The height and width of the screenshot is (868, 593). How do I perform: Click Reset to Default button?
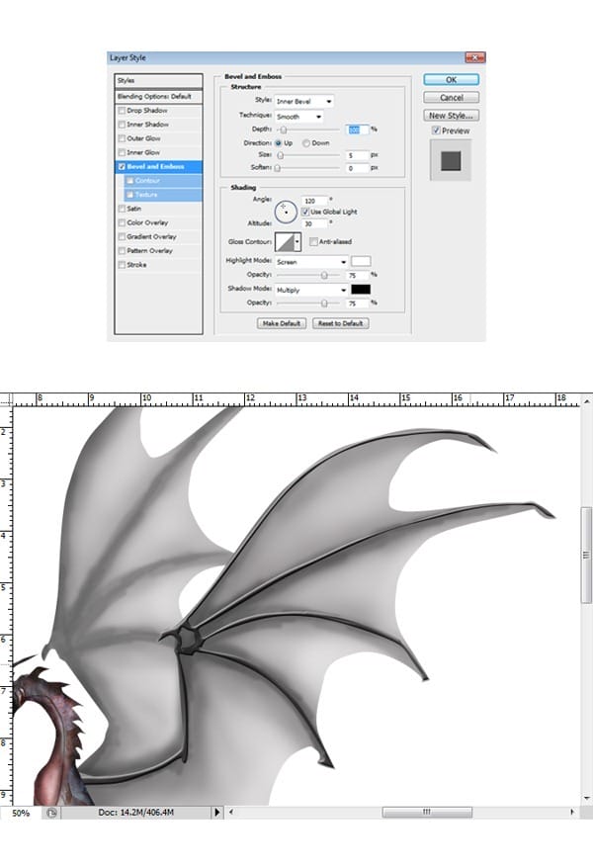[340, 323]
